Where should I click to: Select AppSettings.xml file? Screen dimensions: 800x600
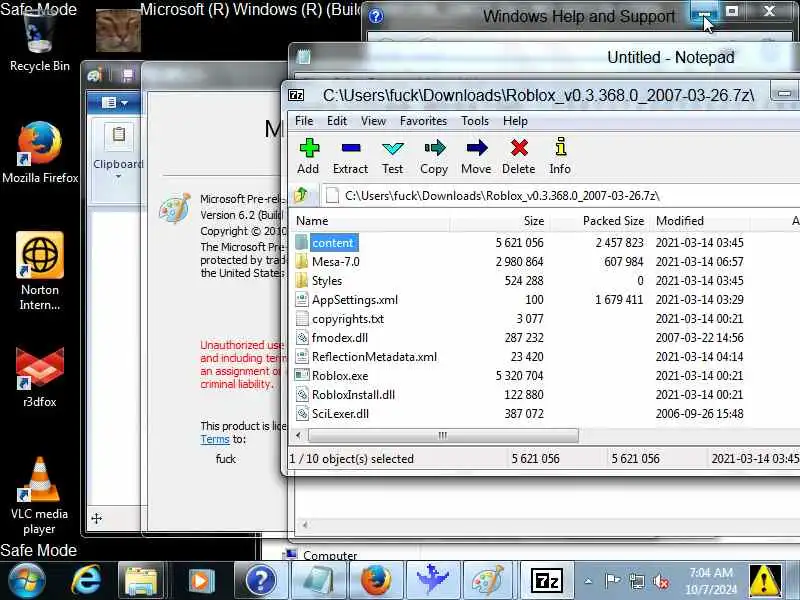[544, 299]
